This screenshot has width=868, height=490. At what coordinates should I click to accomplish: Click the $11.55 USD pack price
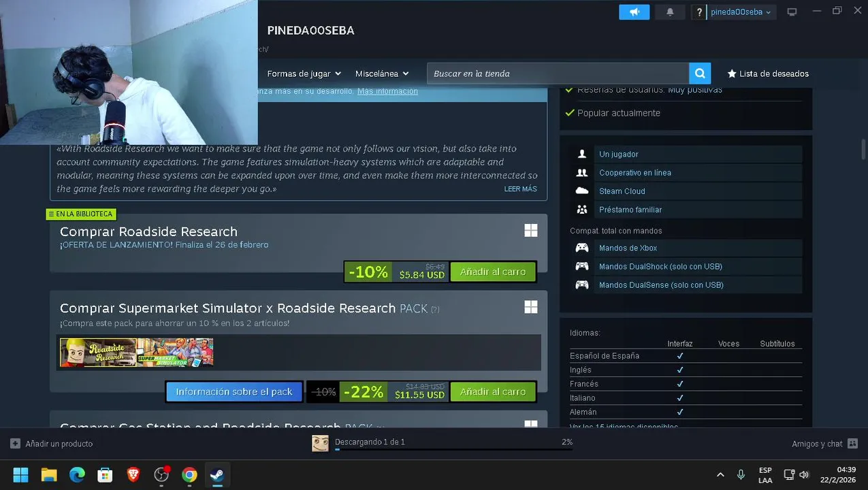[x=419, y=395]
